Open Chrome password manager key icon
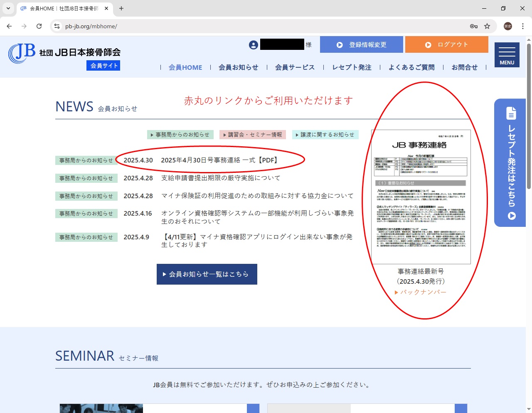This screenshot has height=413, width=532. click(x=473, y=26)
